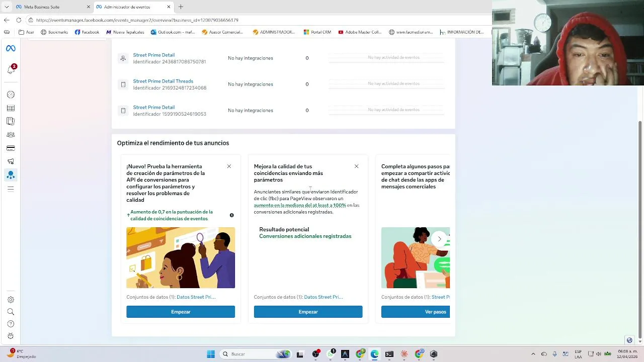Click the conversions API card illustration
This screenshot has height=362, width=644.
181,257
